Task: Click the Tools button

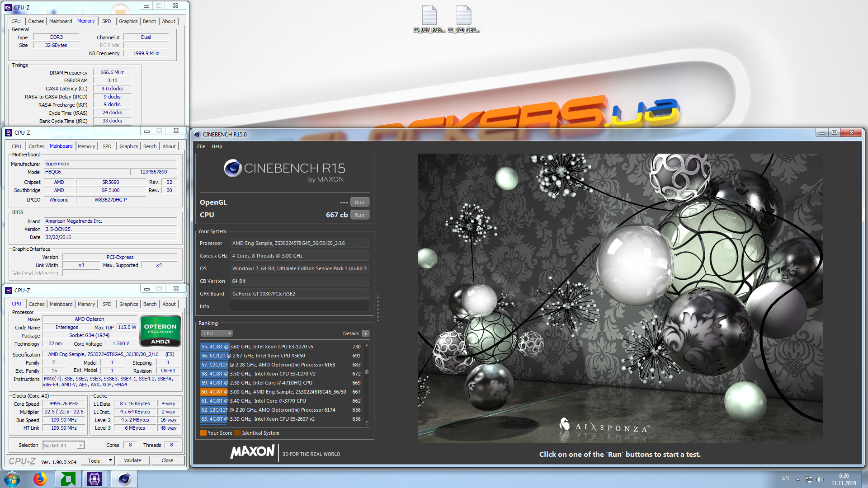Action: click(94, 460)
